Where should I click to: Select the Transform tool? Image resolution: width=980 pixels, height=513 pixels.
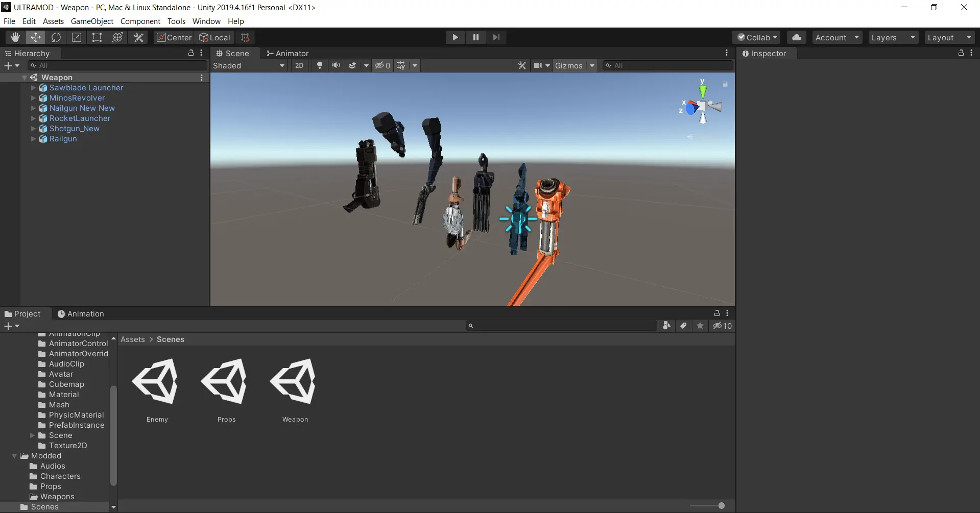[x=117, y=37]
